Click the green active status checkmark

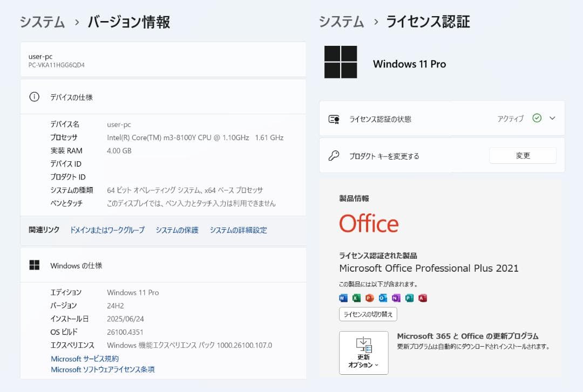tap(537, 119)
